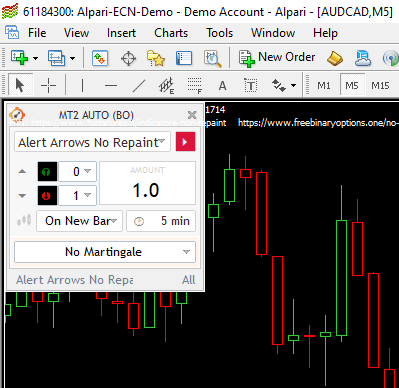Switch to the M5 timeframe
The height and width of the screenshot is (388, 399).
pos(352,86)
